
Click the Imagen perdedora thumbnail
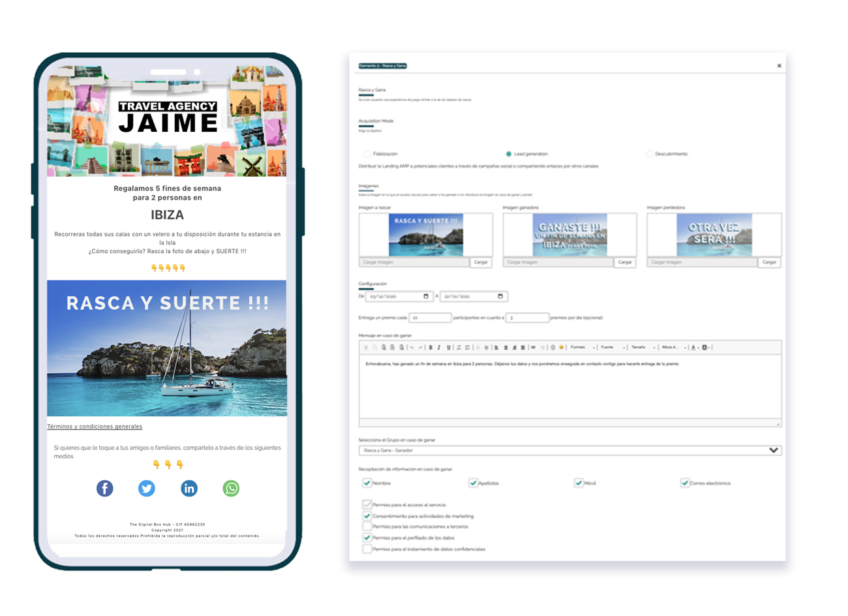[714, 235]
